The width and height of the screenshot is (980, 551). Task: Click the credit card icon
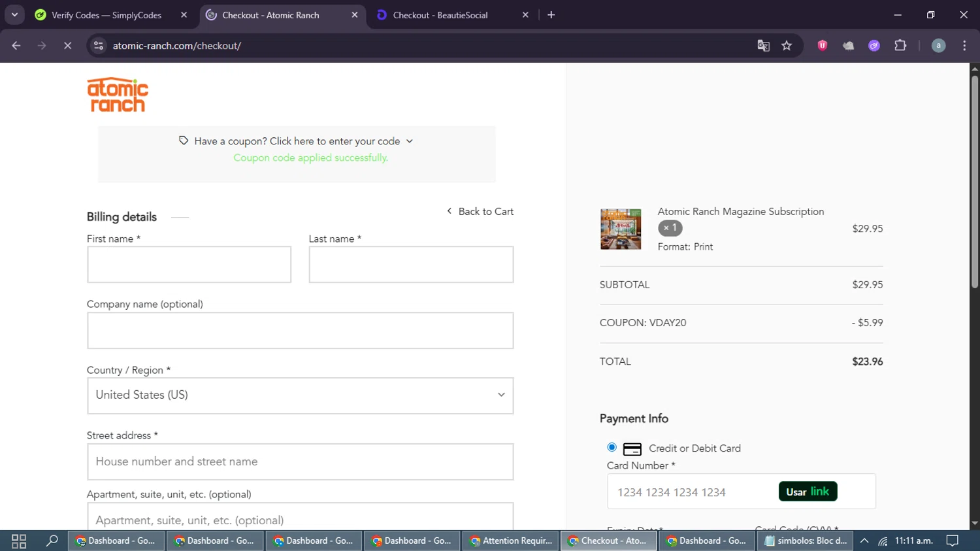click(x=632, y=450)
